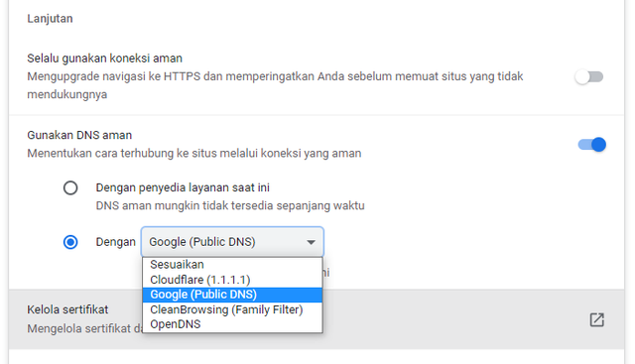Click DNS aman mungkin tidak tersedia text

click(x=230, y=205)
